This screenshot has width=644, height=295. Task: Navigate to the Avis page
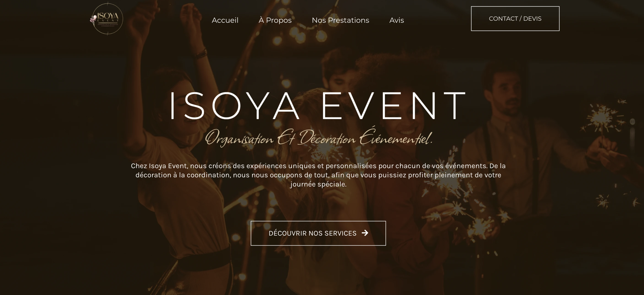point(397,20)
